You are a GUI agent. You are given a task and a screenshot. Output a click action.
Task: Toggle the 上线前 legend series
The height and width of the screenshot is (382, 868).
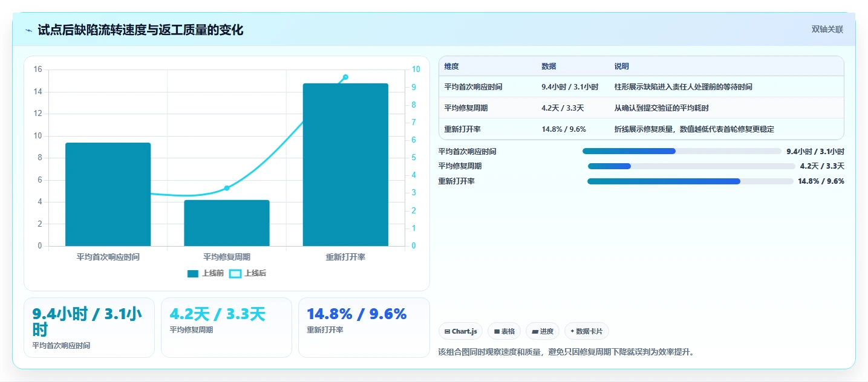[206, 273]
